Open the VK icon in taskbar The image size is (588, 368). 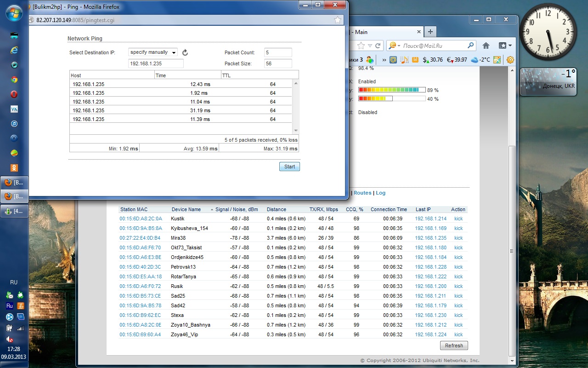point(14,109)
